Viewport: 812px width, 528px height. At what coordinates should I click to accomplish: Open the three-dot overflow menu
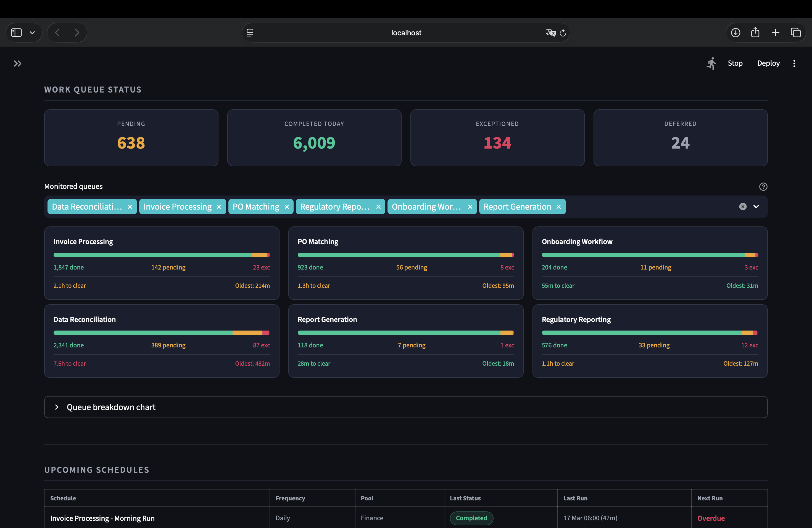point(794,64)
